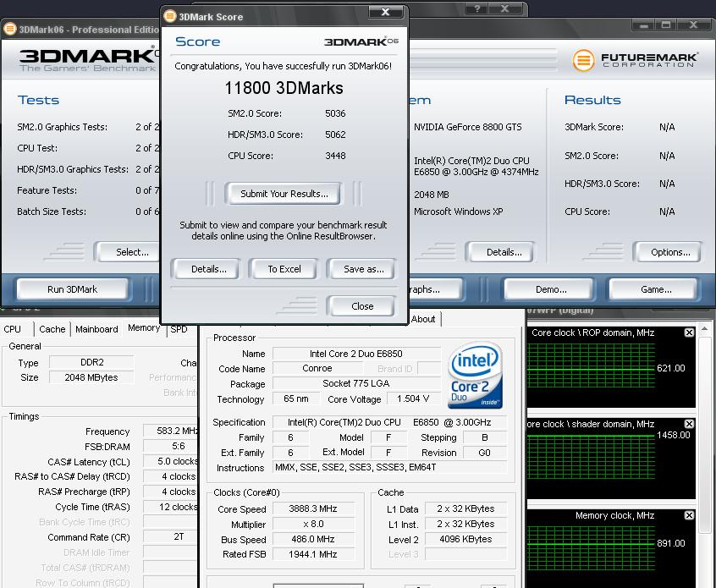The height and width of the screenshot is (588, 716).
Task: Click Code Name field Conroe
Action: tap(317, 368)
